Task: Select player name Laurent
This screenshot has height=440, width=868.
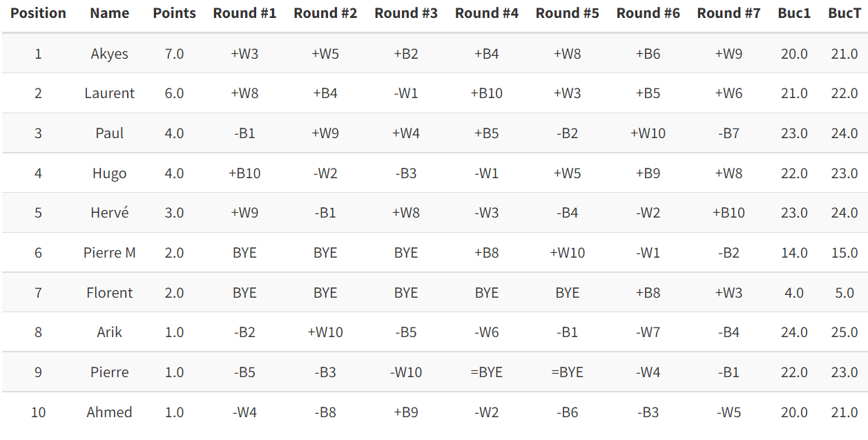Action: [x=109, y=93]
